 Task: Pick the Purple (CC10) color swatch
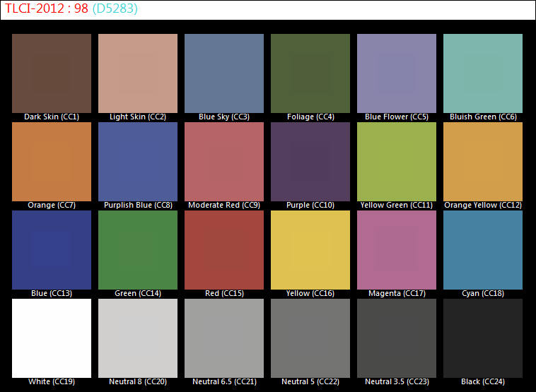[310, 161]
